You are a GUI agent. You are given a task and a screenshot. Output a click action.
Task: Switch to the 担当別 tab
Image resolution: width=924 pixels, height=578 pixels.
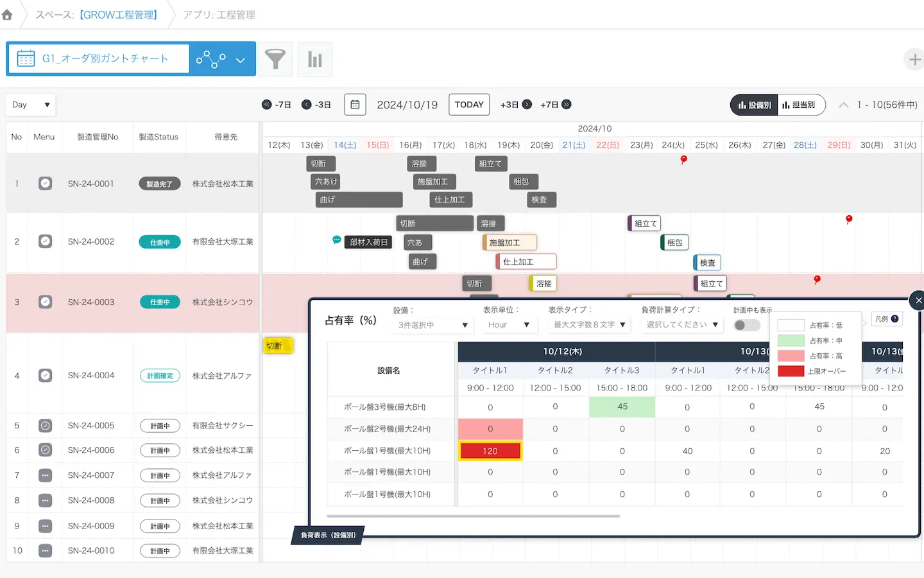798,105
